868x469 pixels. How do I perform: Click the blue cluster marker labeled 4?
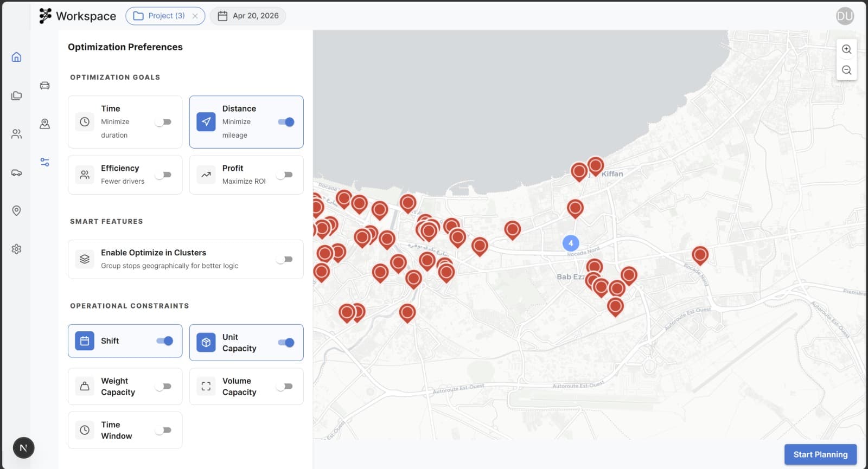(570, 243)
